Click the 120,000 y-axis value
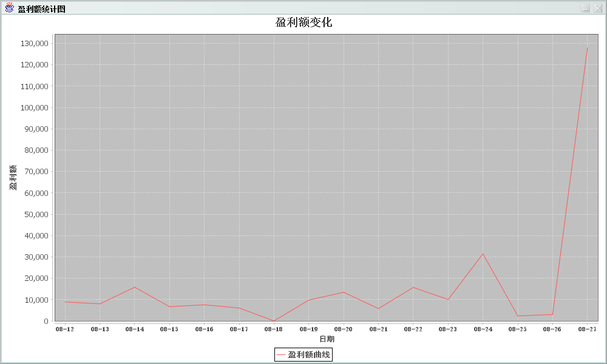Screen dimensions: 607x364 coord(35,64)
